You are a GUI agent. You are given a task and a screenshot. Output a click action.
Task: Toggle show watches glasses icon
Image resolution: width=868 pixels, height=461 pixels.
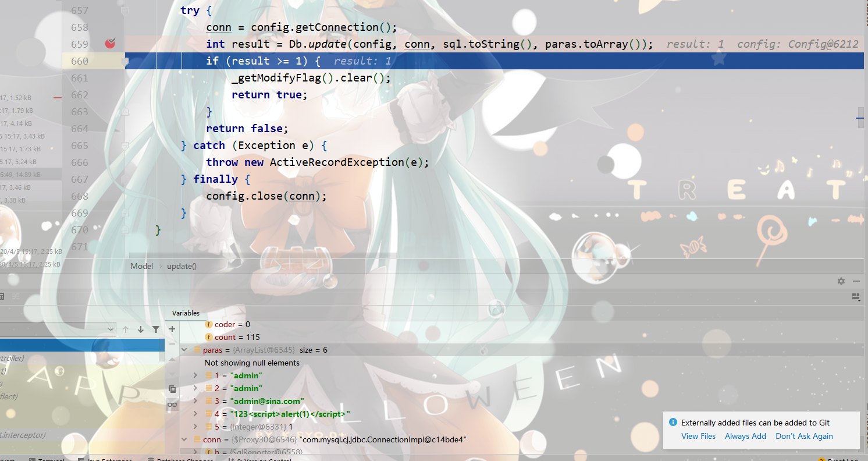(172, 405)
